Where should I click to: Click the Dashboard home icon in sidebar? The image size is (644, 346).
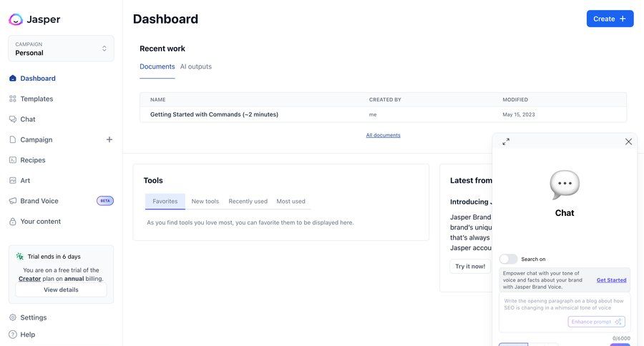13,79
